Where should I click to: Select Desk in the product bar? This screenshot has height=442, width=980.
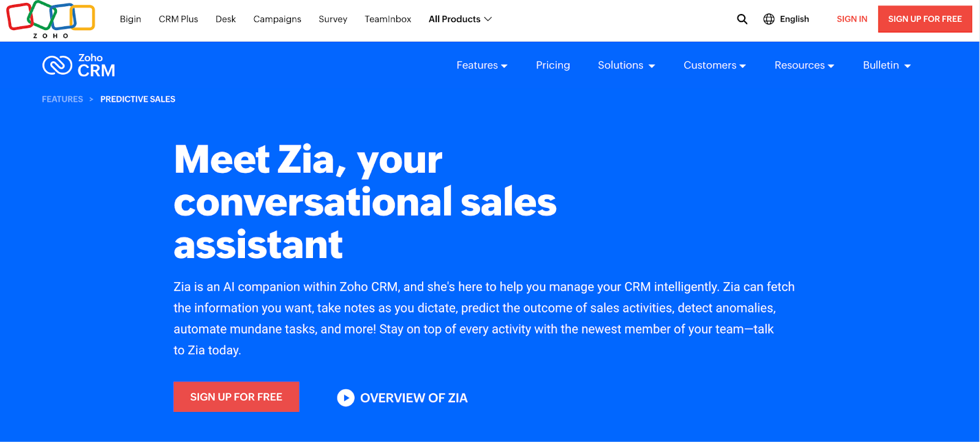click(x=225, y=19)
